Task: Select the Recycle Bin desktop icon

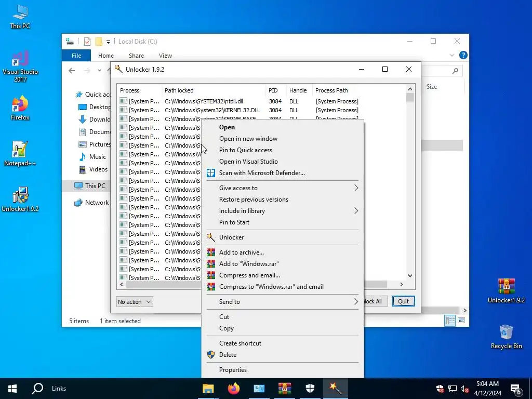Action: (x=506, y=337)
